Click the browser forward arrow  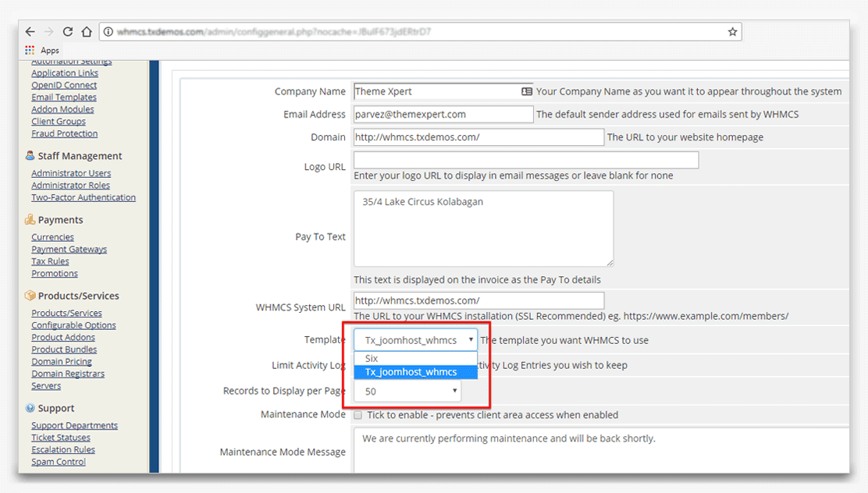48,32
